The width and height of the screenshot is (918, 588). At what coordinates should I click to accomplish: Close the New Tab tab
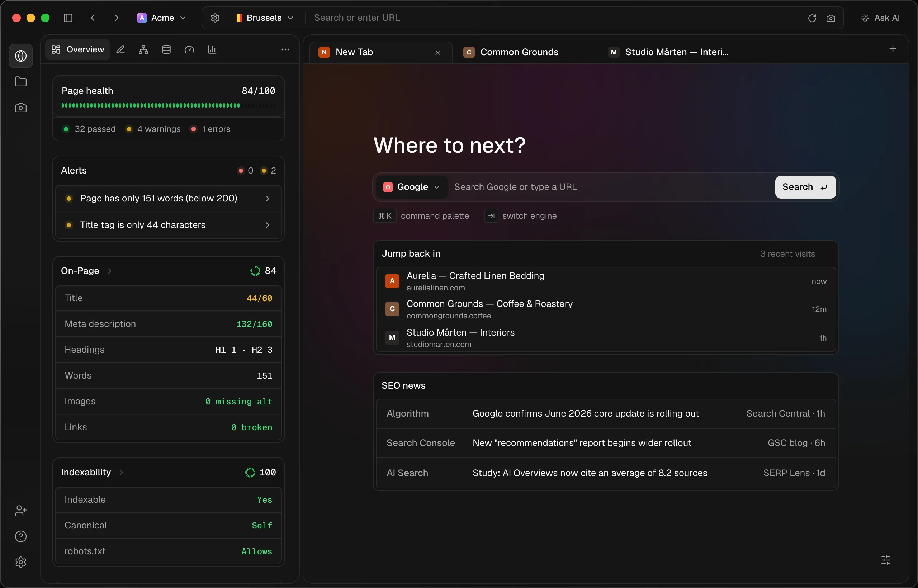437,53
